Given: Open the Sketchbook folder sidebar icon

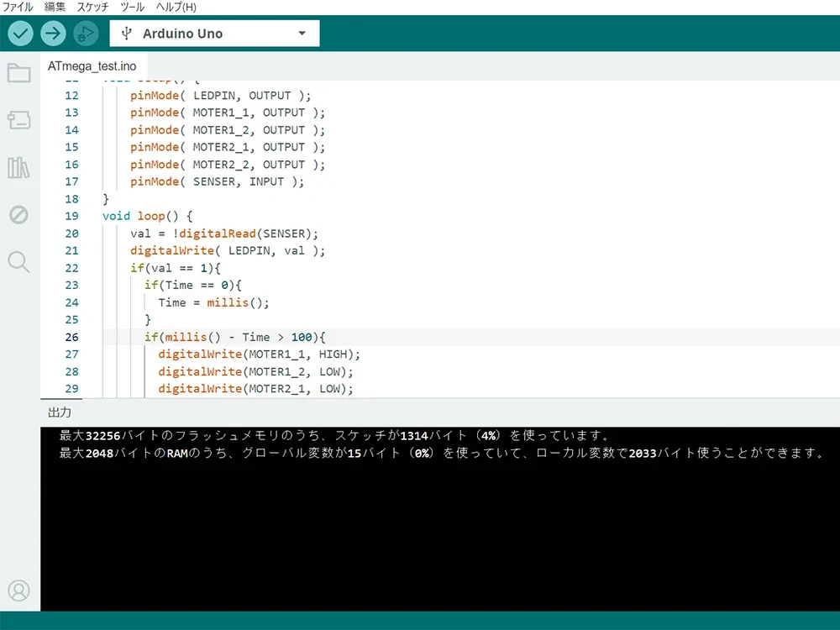Looking at the screenshot, I should coord(18,73).
